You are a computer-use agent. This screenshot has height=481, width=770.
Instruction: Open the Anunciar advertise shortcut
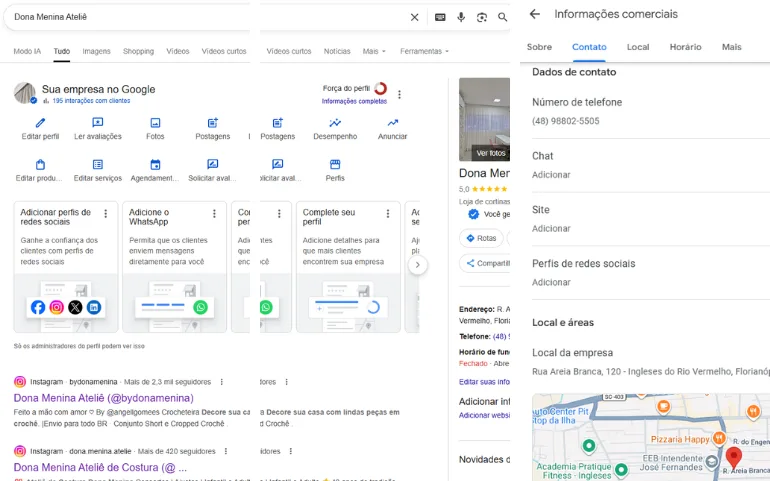[392, 129]
